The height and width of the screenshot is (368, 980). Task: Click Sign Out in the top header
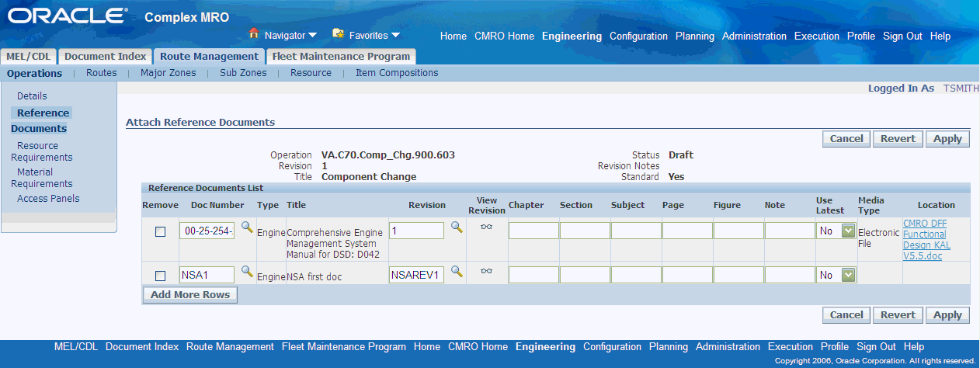click(x=902, y=36)
